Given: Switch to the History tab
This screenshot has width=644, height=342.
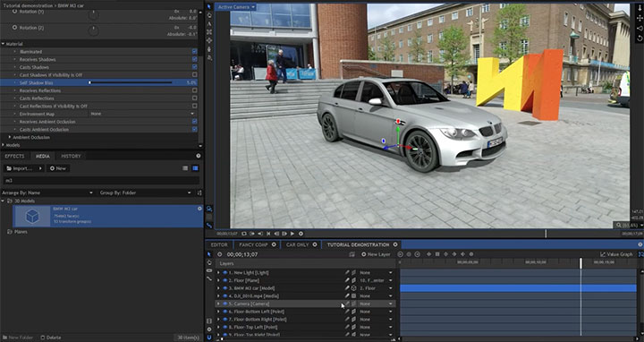Looking at the screenshot, I should pos(71,156).
